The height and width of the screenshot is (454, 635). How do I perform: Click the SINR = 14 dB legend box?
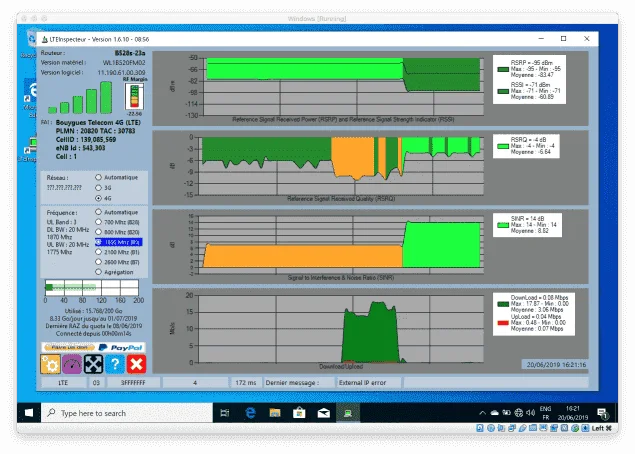[x=527, y=225]
